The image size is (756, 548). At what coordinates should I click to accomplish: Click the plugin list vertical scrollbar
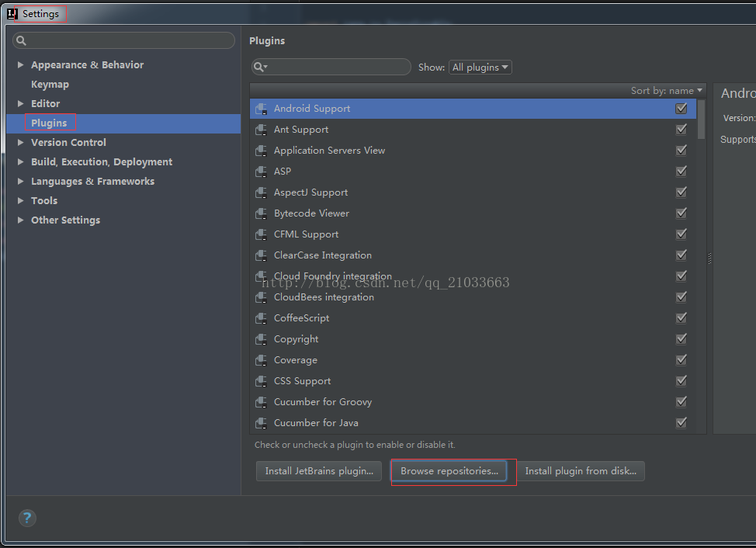pos(702,120)
